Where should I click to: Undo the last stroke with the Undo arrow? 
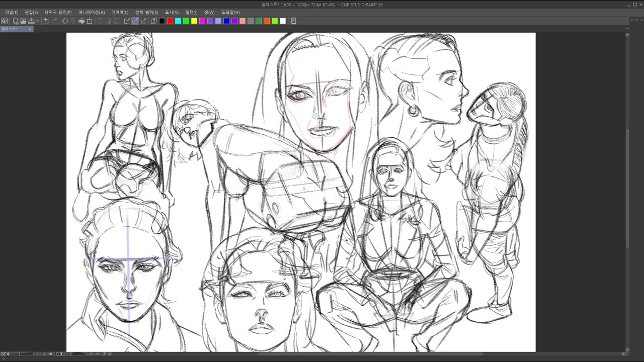46,21
